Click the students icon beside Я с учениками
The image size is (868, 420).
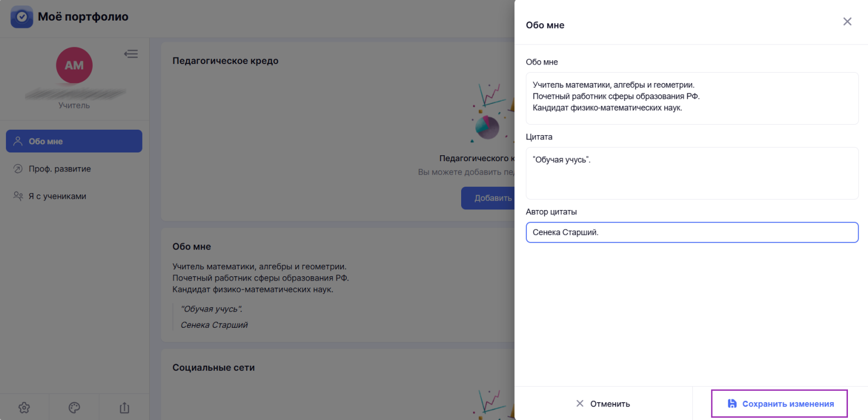tap(18, 196)
